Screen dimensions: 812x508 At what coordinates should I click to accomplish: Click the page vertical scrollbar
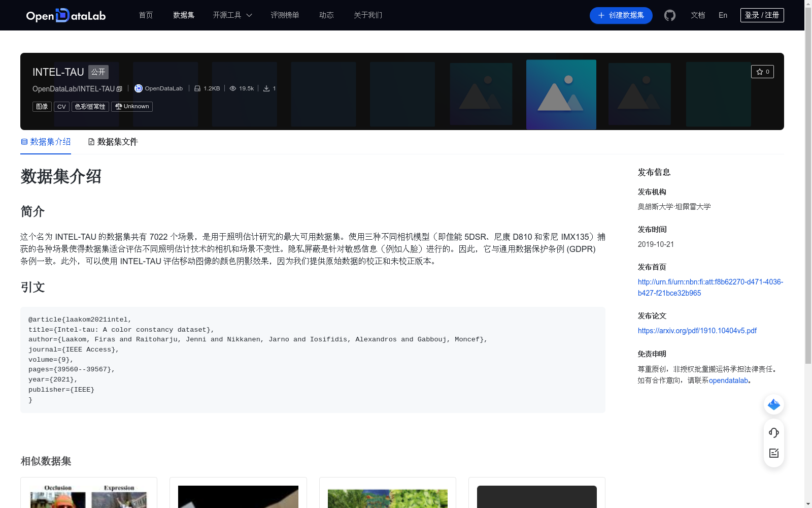pos(808,186)
